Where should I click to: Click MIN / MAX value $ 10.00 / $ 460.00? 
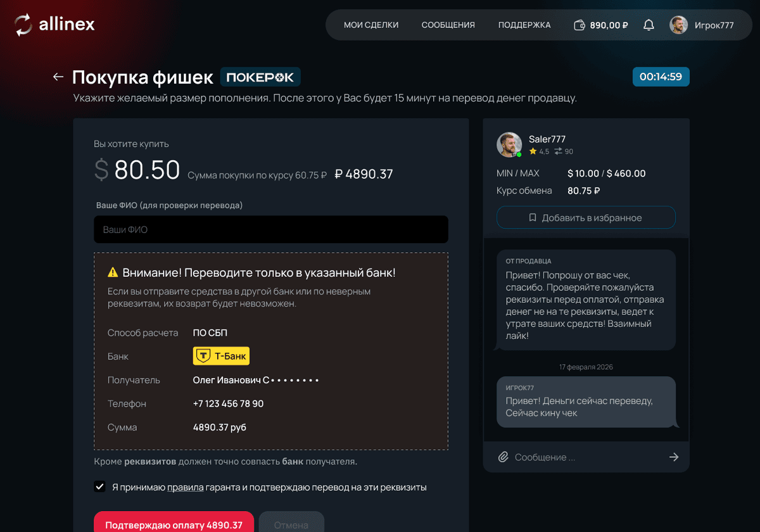click(x=606, y=173)
